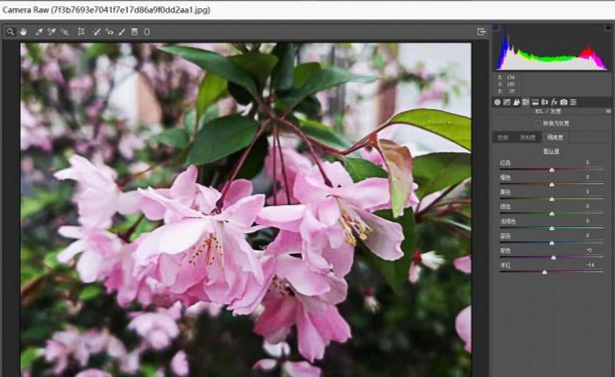The image size is (615, 377).
Task: Click the Blues luminance slider handle
Action: (552, 243)
